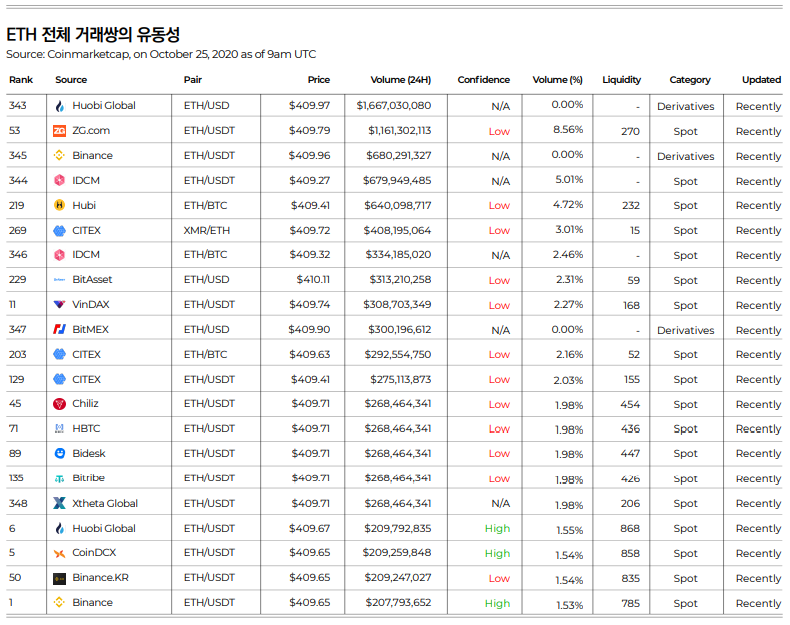Click the Bidesk exchange logo
The image size is (790, 625).
(x=59, y=453)
